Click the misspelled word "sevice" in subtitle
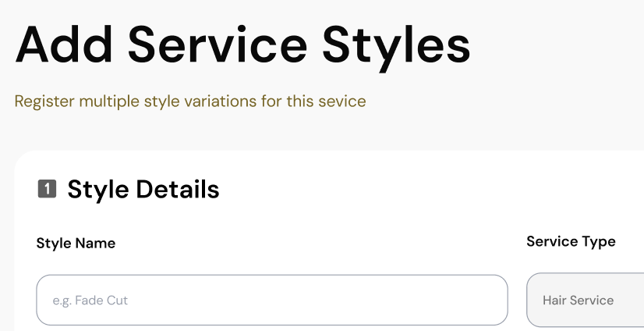The width and height of the screenshot is (644, 331). pyautogui.click(x=344, y=101)
